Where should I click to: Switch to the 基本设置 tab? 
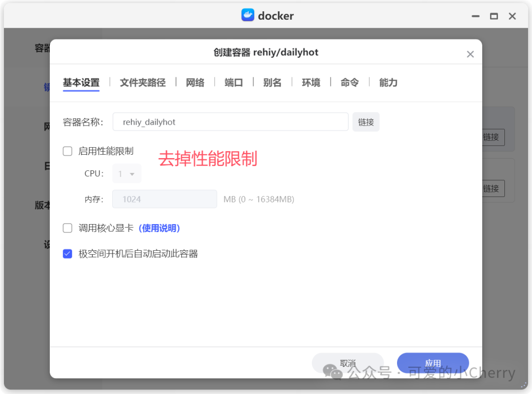(81, 82)
